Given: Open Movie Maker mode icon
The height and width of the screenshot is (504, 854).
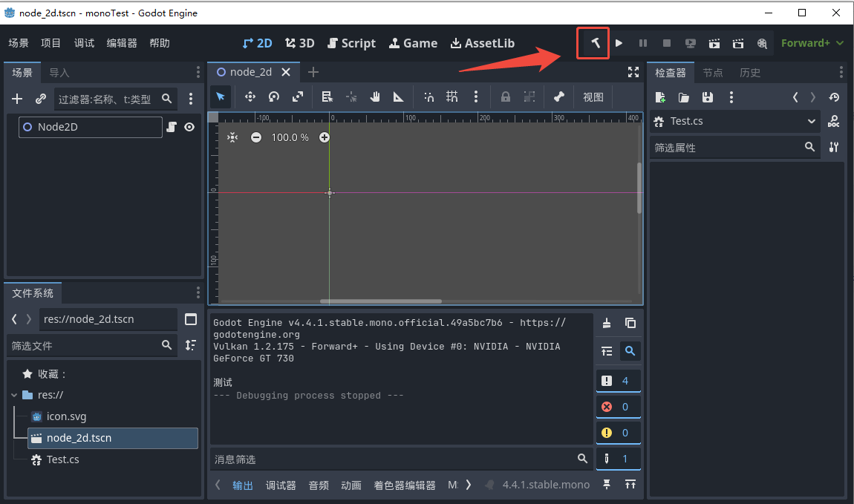Looking at the screenshot, I should click(x=762, y=43).
